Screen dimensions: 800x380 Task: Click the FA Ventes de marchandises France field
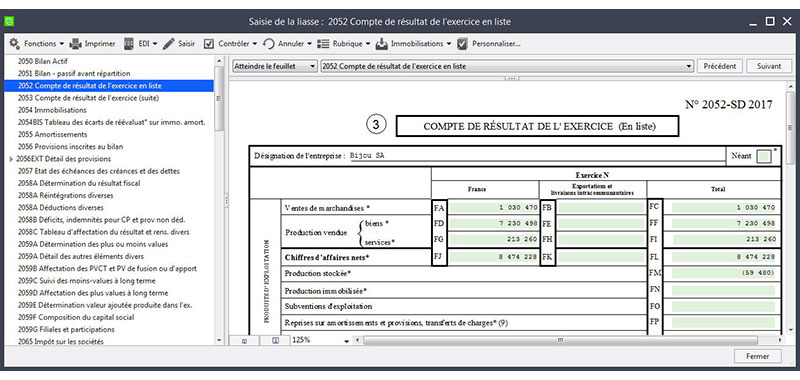(x=493, y=208)
